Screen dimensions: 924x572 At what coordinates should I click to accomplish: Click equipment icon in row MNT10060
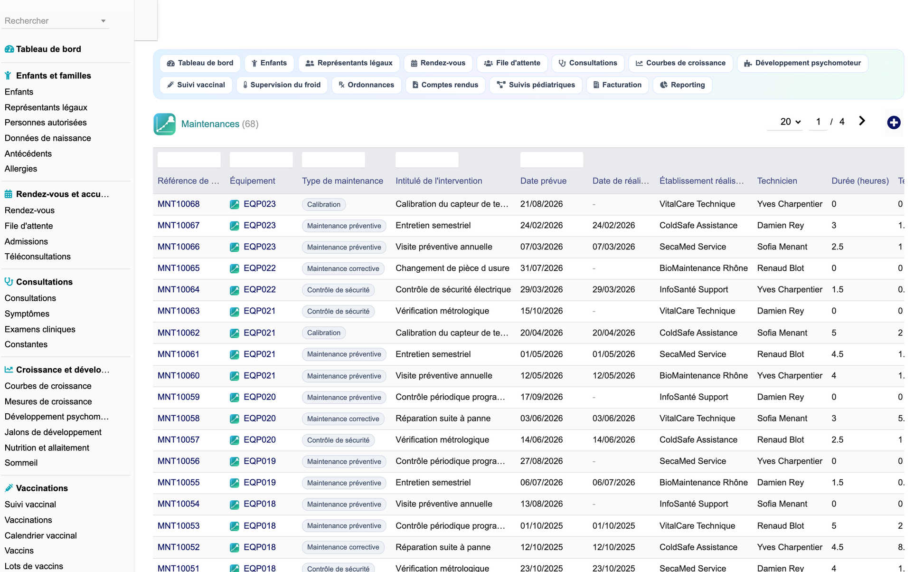click(x=235, y=376)
